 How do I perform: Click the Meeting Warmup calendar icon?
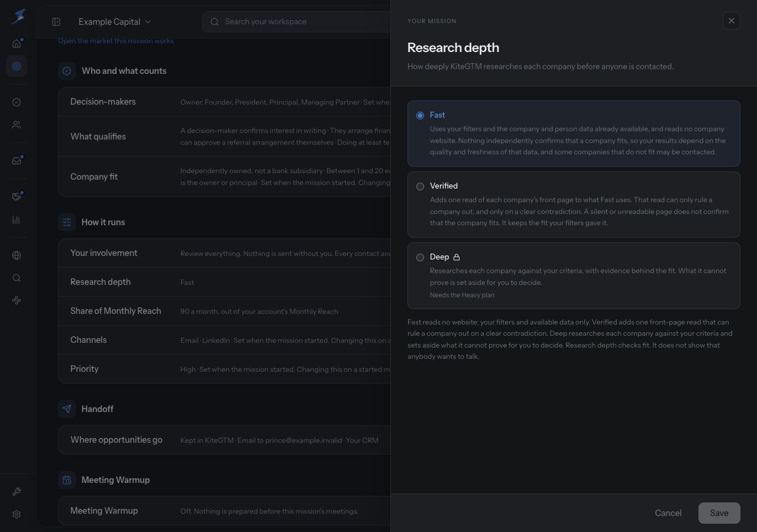tap(67, 480)
